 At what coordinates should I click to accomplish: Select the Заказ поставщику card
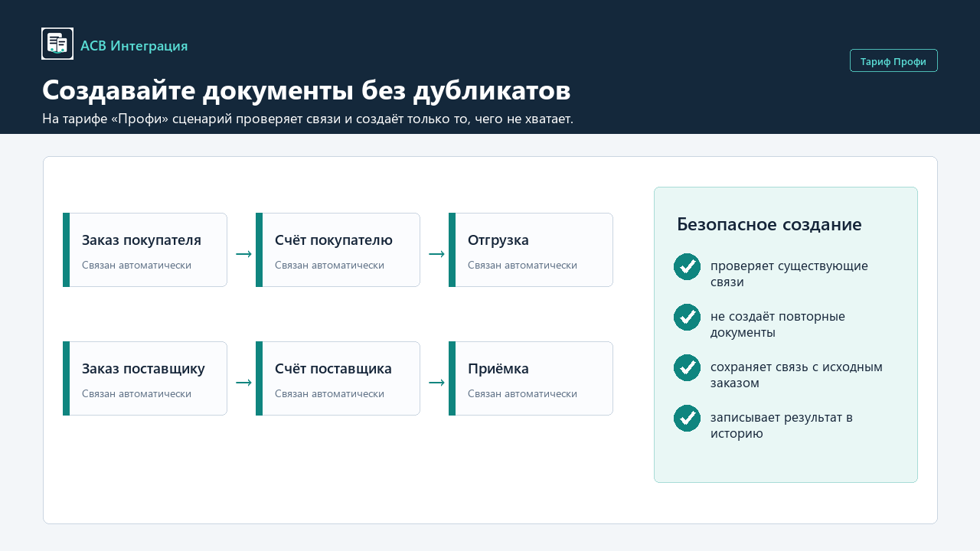click(145, 379)
